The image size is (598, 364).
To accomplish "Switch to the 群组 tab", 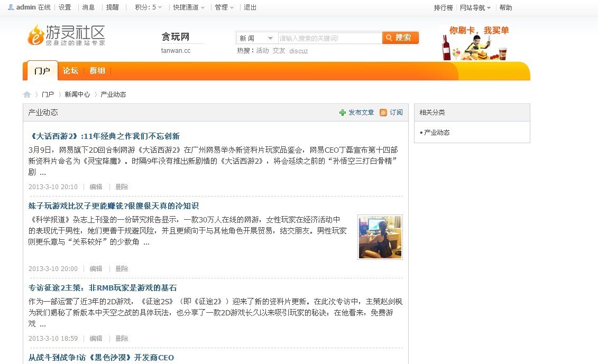I will 97,71.
